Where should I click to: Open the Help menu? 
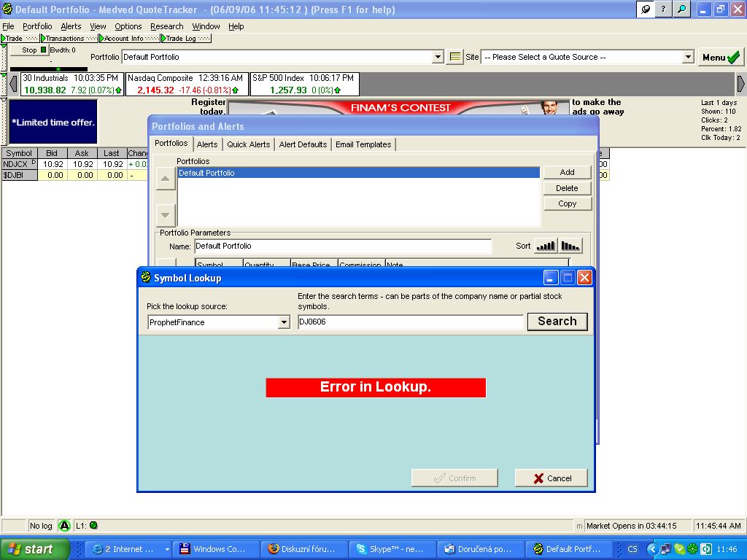[x=236, y=26]
